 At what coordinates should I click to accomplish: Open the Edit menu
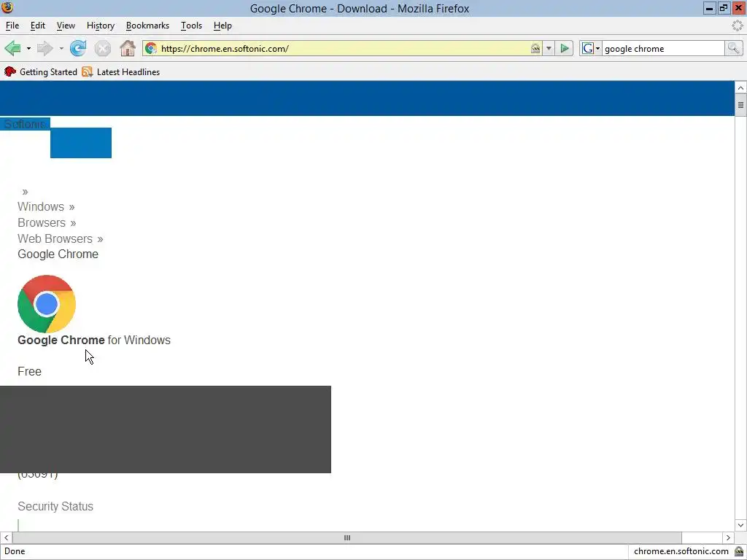tap(38, 26)
